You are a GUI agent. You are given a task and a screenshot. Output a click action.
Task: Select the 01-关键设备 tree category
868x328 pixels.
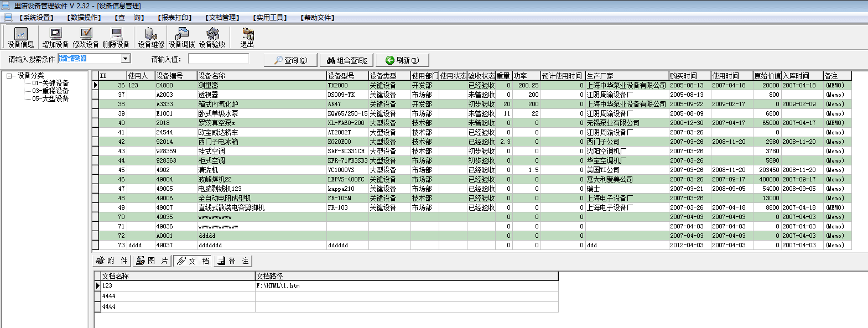point(50,83)
